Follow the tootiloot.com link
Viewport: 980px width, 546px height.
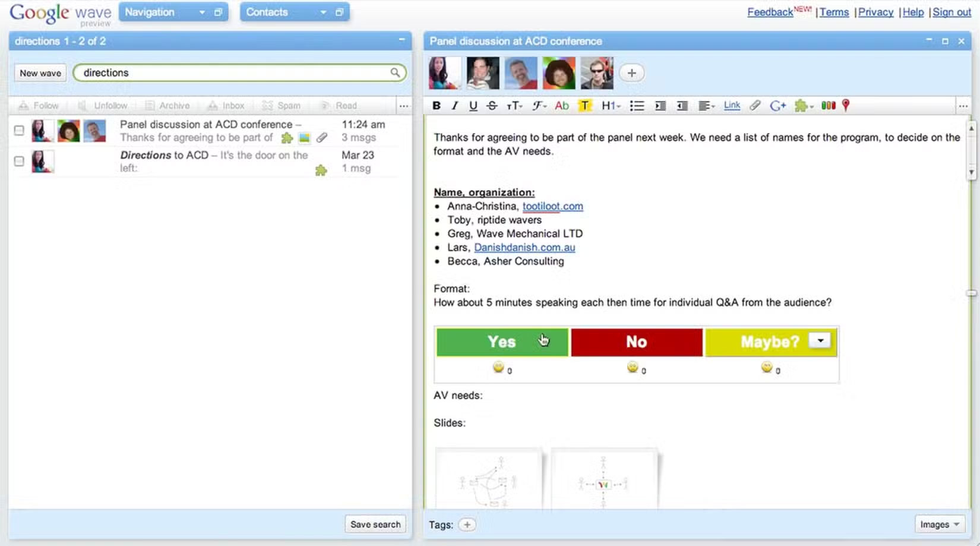pyautogui.click(x=553, y=206)
